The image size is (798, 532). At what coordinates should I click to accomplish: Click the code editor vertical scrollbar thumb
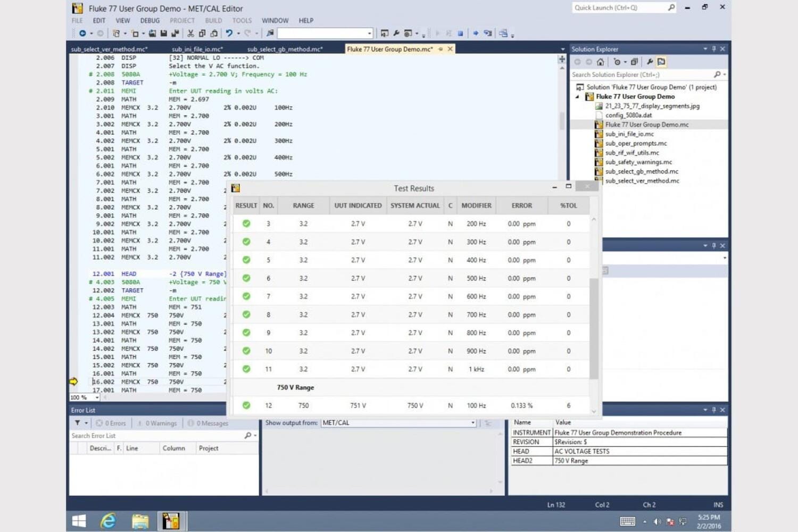pyautogui.click(x=562, y=121)
